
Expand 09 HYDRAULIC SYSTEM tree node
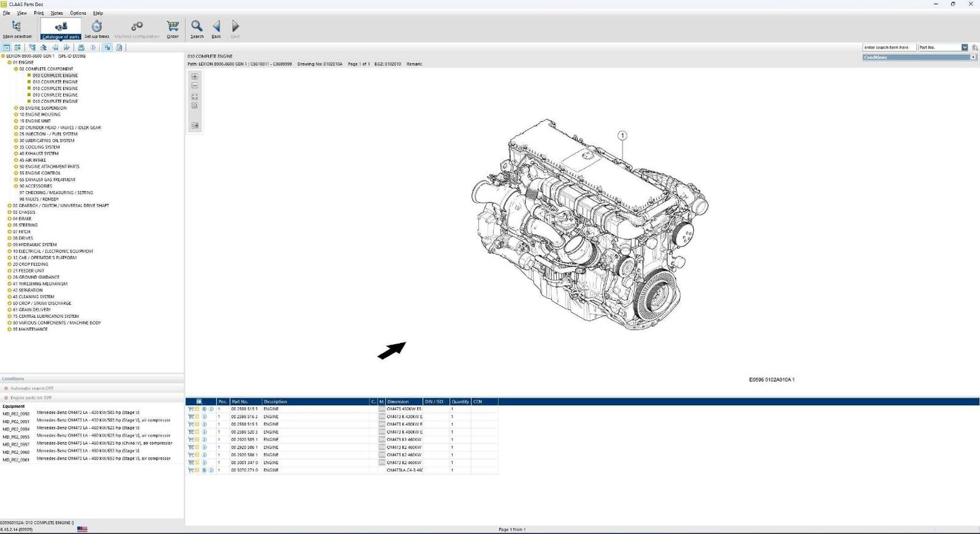tap(9, 245)
